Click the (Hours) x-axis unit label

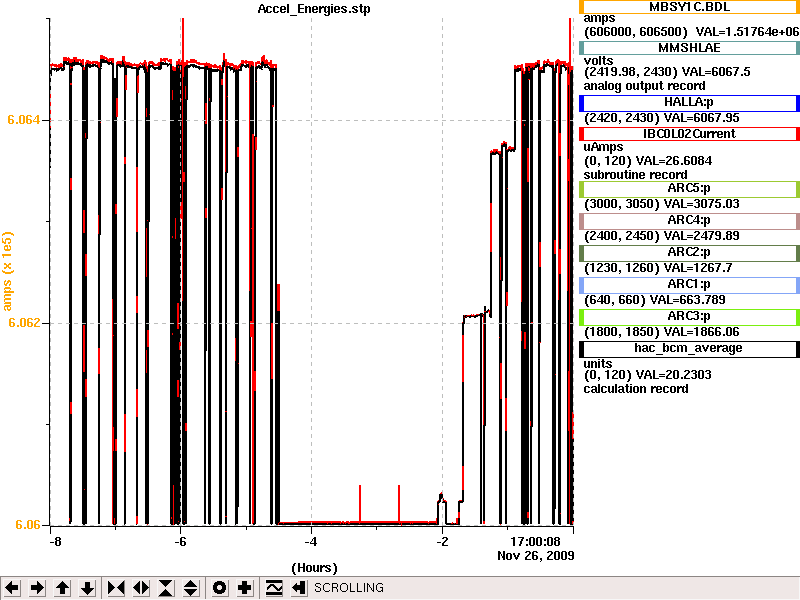click(x=314, y=568)
